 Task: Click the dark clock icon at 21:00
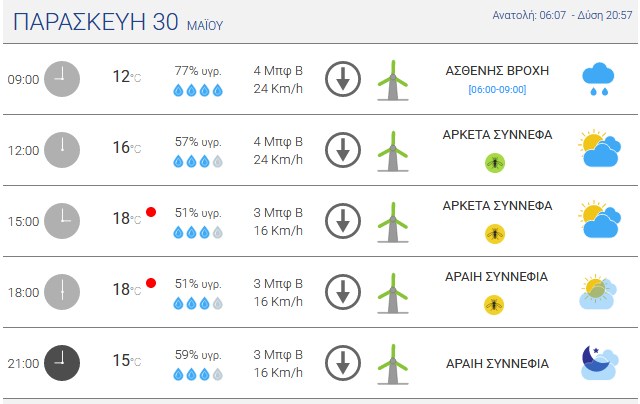[x=62, y=363]
